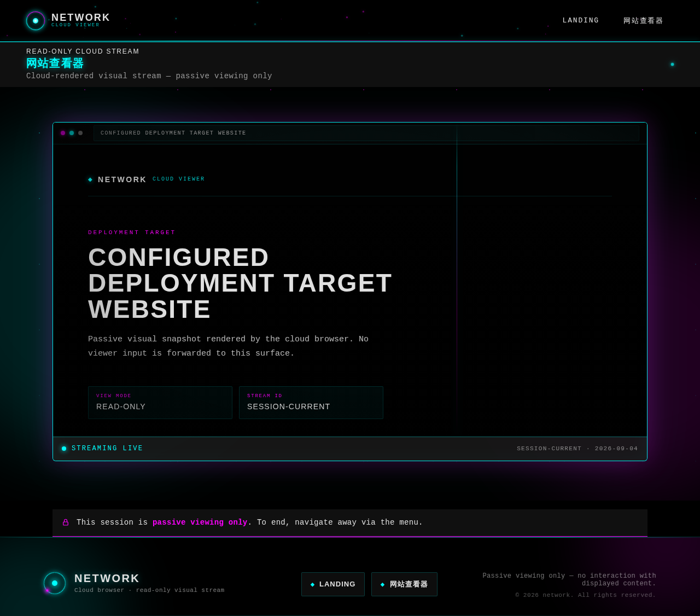
Task: Click the diamond icon beside NETWORK in the stream
Action: (90, 179)
